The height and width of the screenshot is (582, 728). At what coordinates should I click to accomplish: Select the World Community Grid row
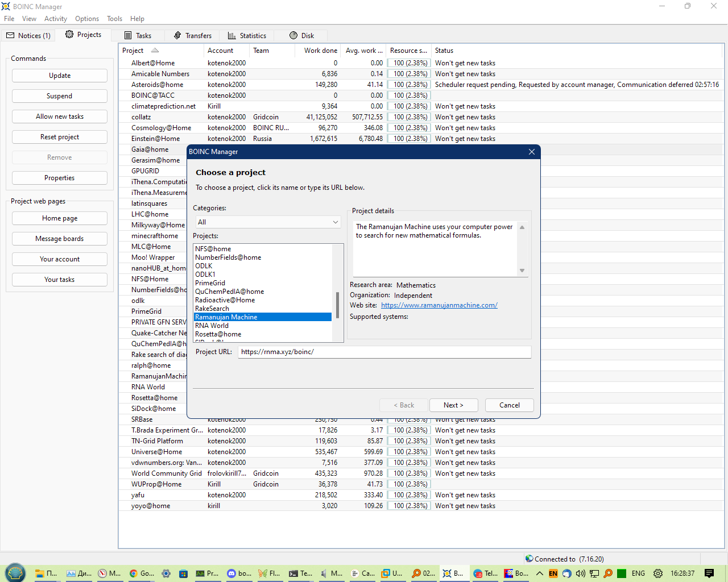[421, 473]
